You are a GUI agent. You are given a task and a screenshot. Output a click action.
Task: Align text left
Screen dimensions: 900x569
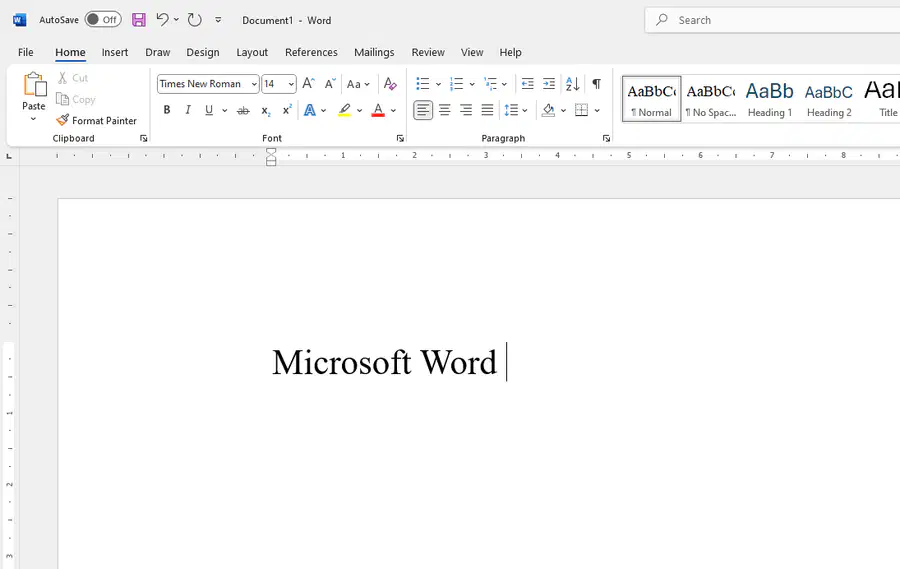point(423,110)
